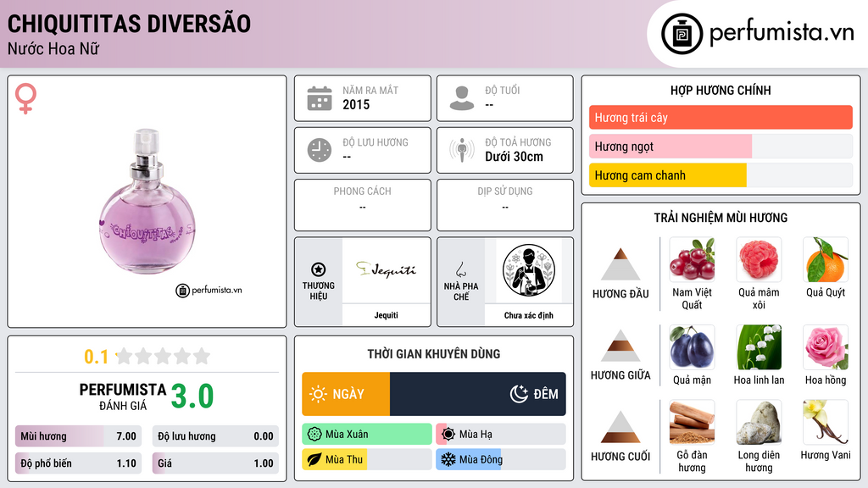The width and height of the screenshot is (868, 488).
Task: Click the perfumer illustration Chưa xác định
Action: pos(529,270)
